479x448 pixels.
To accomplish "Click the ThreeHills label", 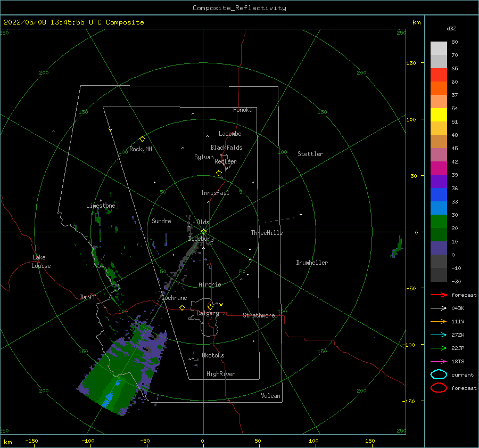I will click(x=267, y=233).
